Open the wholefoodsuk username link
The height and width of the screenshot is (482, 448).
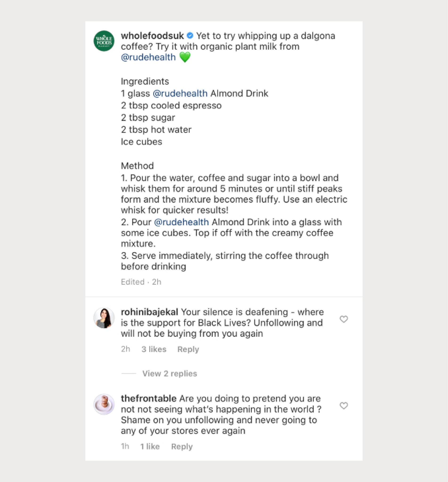[x=152, y=36]
